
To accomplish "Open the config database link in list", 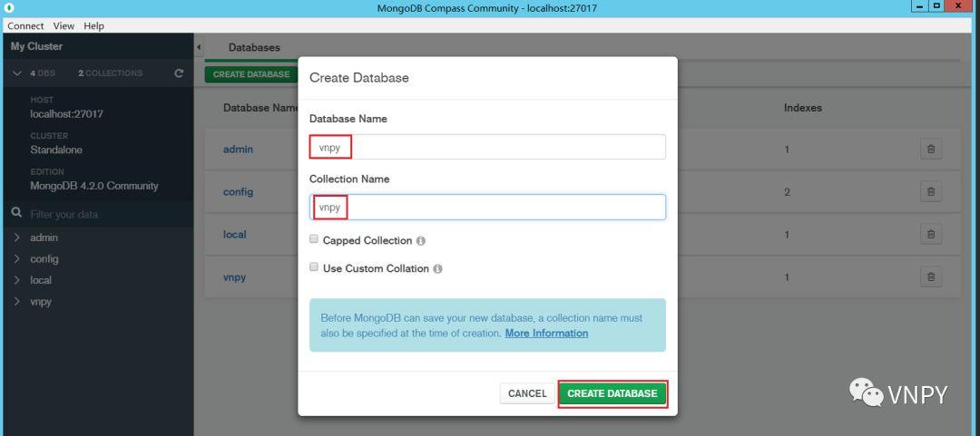I will 238,192.
